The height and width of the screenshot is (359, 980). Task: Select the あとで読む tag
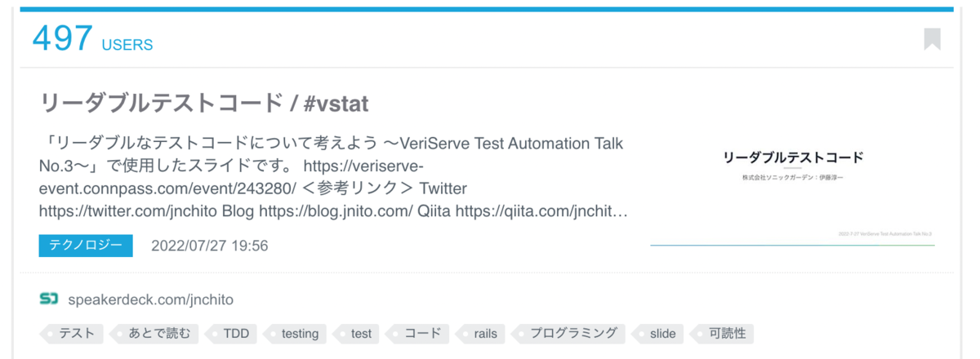pos(154,333)
